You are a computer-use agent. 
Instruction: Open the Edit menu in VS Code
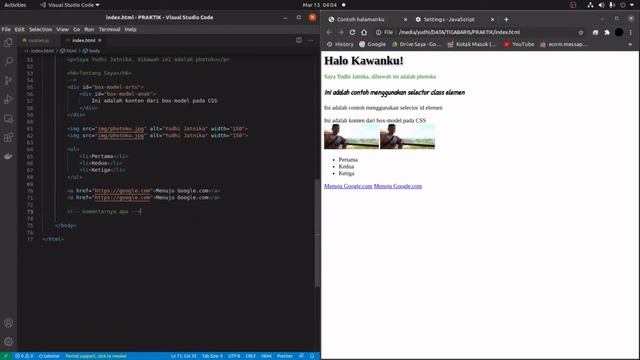(20, 29)
